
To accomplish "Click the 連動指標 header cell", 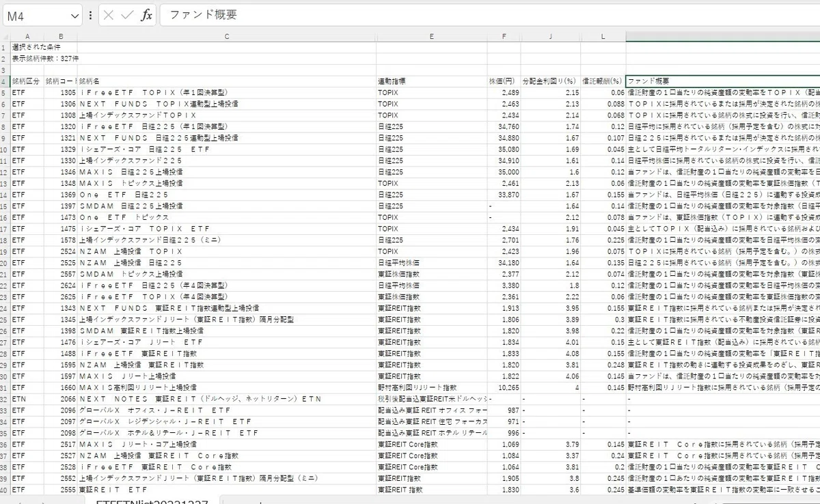I will (433, 81).
